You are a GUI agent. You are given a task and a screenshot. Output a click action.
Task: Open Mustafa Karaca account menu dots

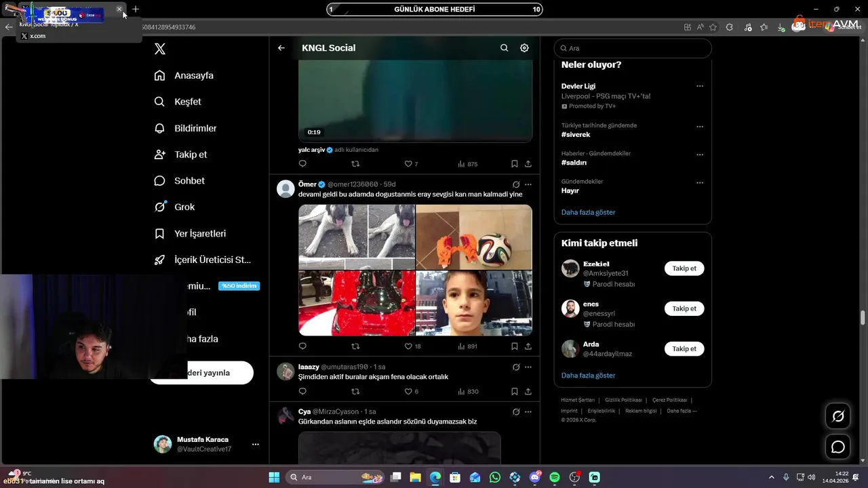tap(256, 445)
